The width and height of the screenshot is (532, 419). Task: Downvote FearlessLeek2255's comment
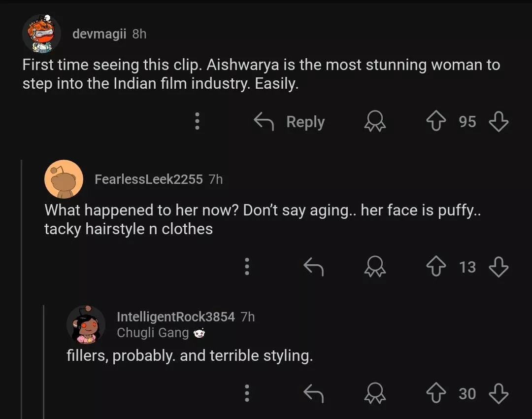click(499, 267)
